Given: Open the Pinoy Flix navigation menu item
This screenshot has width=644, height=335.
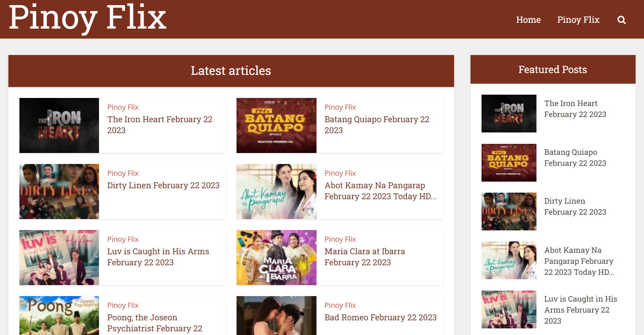Looking at the screenshot, I should tap(578, 20).
